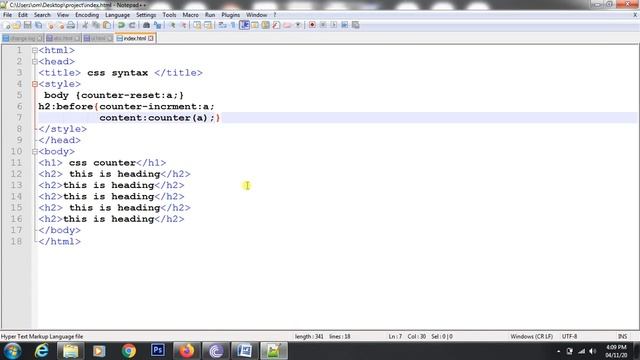Click the Close document toolbar icon
Viewport: 640px width, 360px height.
point(50,25)
